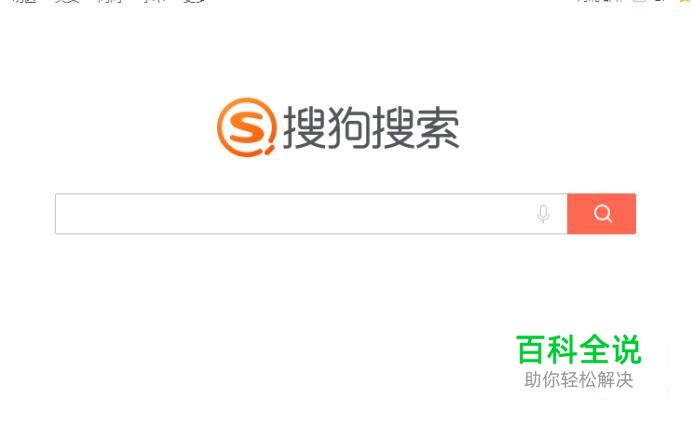Open the cut-off 英文 tab in top navigation
692x424 pixels.
pyautogui.click(x=67, y=1)
